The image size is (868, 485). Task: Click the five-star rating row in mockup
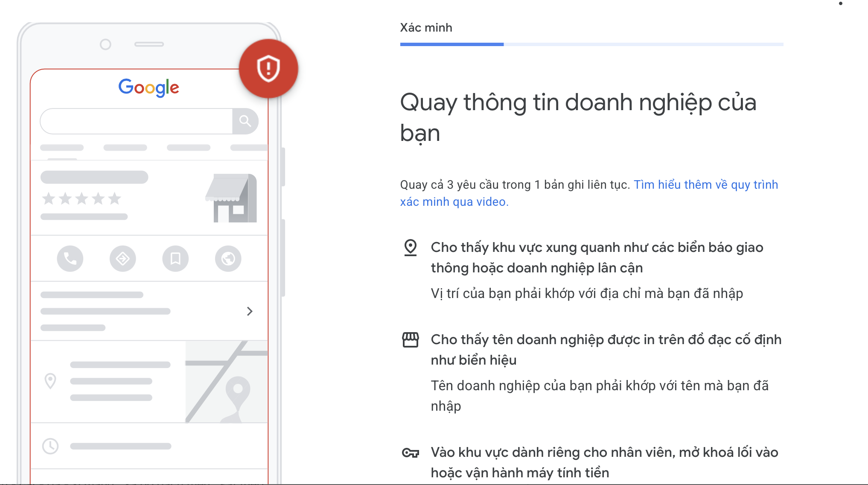[x=82, y=199]
